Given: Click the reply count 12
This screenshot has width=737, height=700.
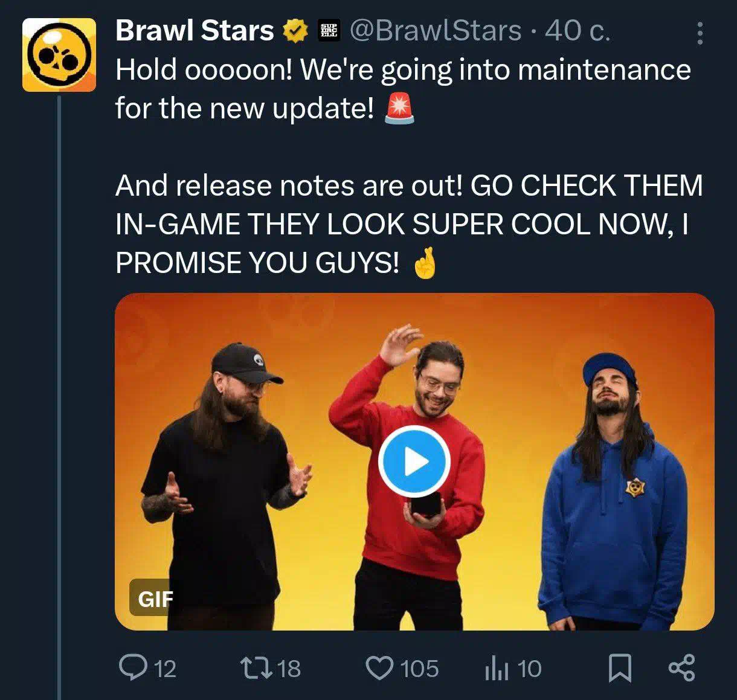Looking at the screenshot, I should coord(165,669).
